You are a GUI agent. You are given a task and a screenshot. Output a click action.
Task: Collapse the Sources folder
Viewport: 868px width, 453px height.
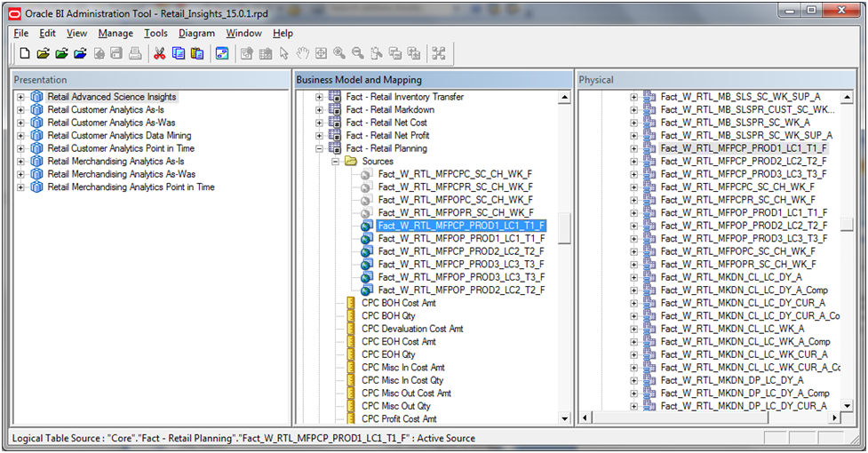coord(335,162)
